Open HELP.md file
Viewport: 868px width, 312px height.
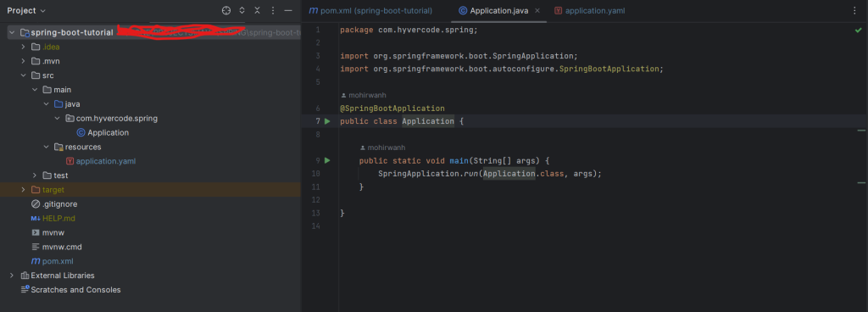pos(58,219)
